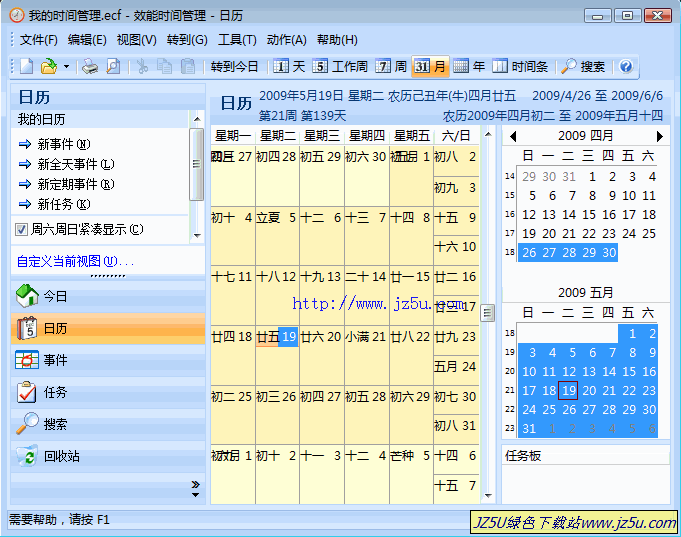The image size is (681, 537).
Task: Click 新定期事件(R) link
Action: 76,184
